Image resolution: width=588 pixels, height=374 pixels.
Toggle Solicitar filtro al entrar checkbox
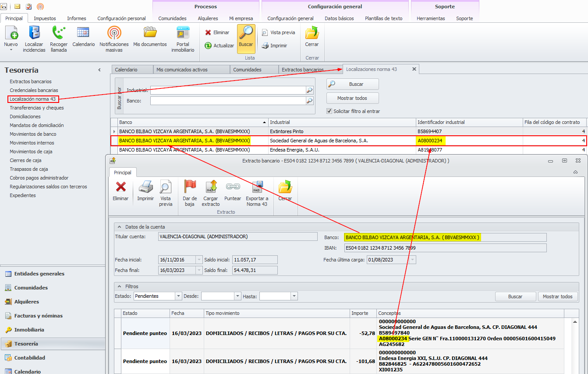[329, 111]
